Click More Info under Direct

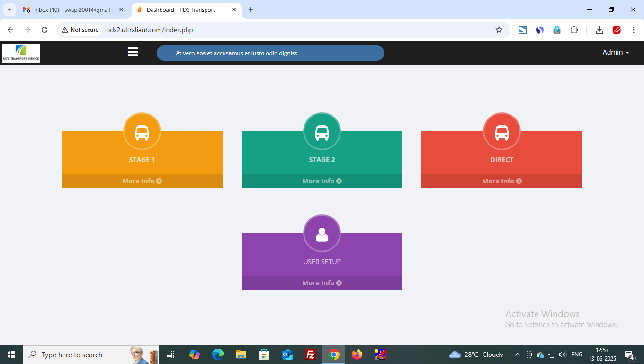click(x=502, y=181)
